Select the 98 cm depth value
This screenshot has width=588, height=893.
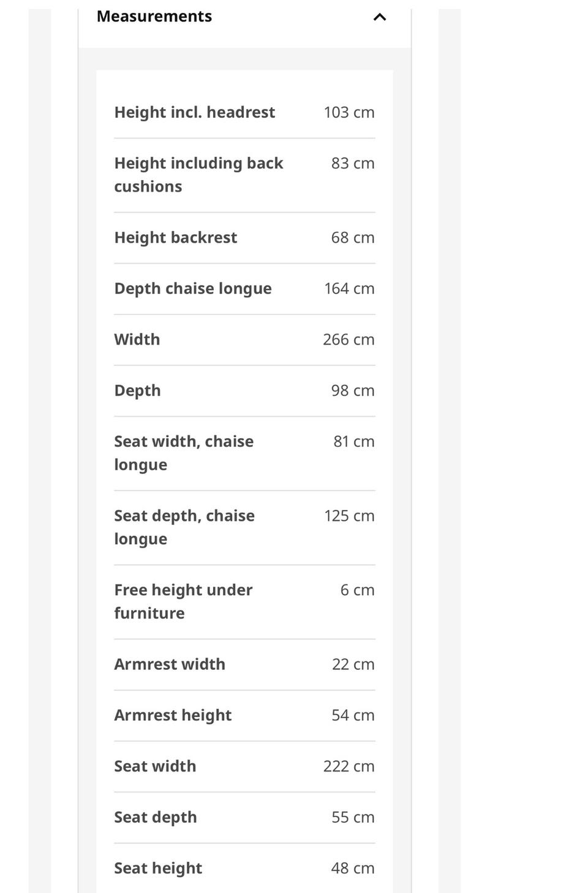tap(353, 390)
